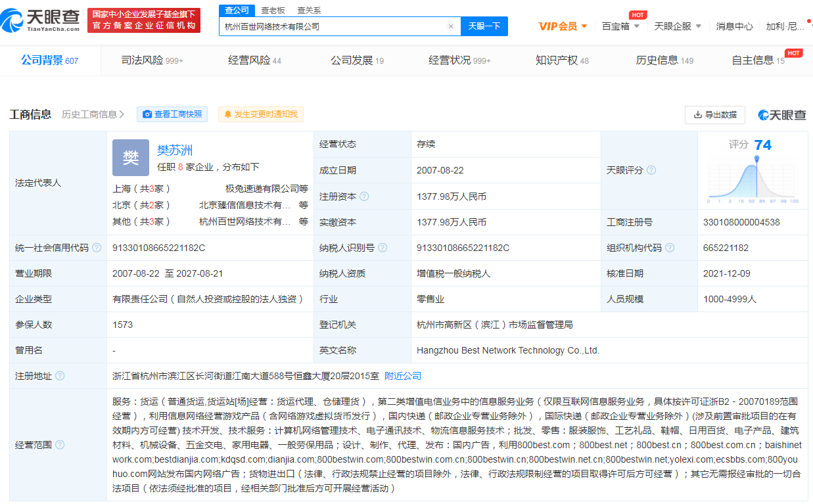The image size is (813, 504).
Task: Expand the 百宝箱 dropdown menu
Action: coord(620,26)
